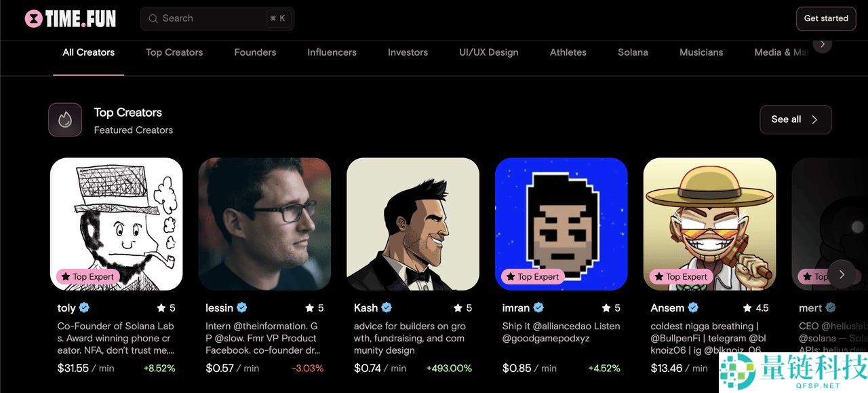Click Kash's verified checkmark badge
868x393 pixels.
pyautogui.click(x=387, y=307)
